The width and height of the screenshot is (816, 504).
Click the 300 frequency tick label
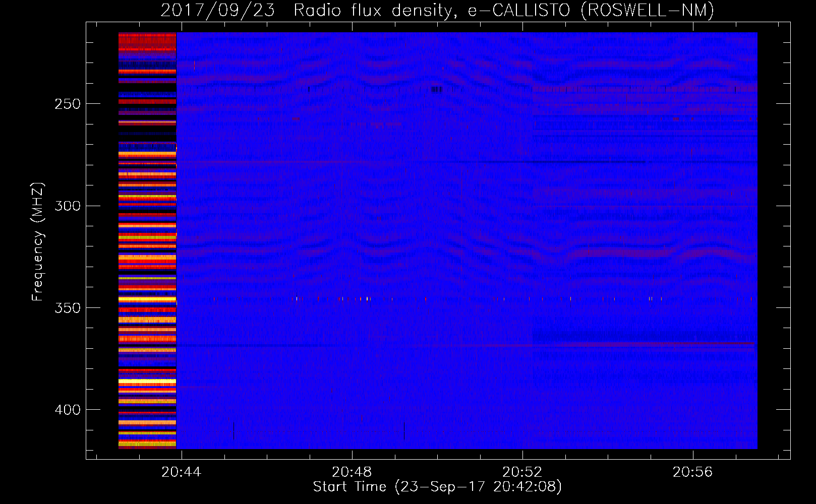coord(68,206)
